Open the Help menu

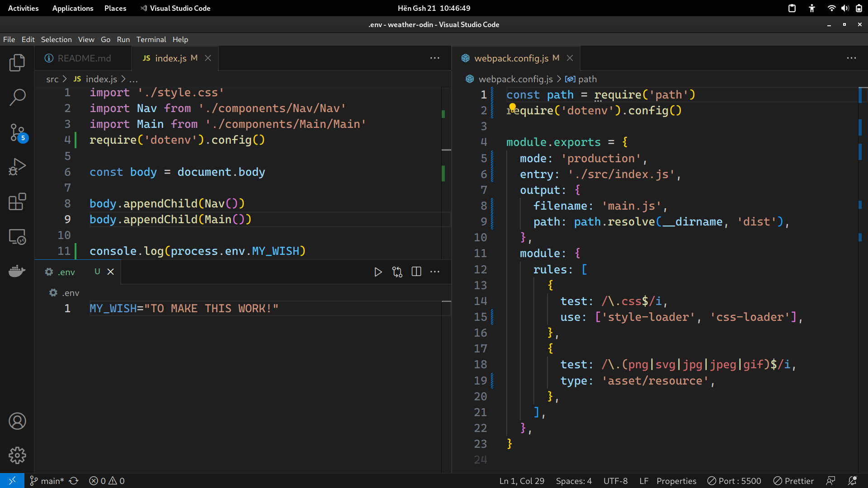click(x=180, y=39)
